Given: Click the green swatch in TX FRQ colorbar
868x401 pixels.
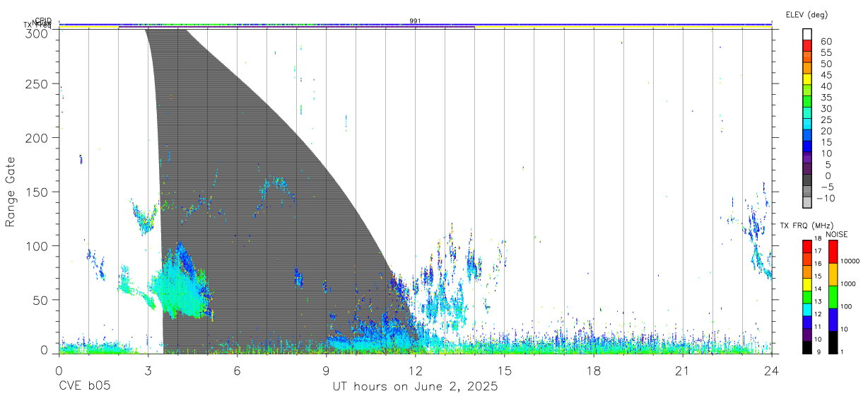Looking at the screenshot, I should tap(807, 298).
